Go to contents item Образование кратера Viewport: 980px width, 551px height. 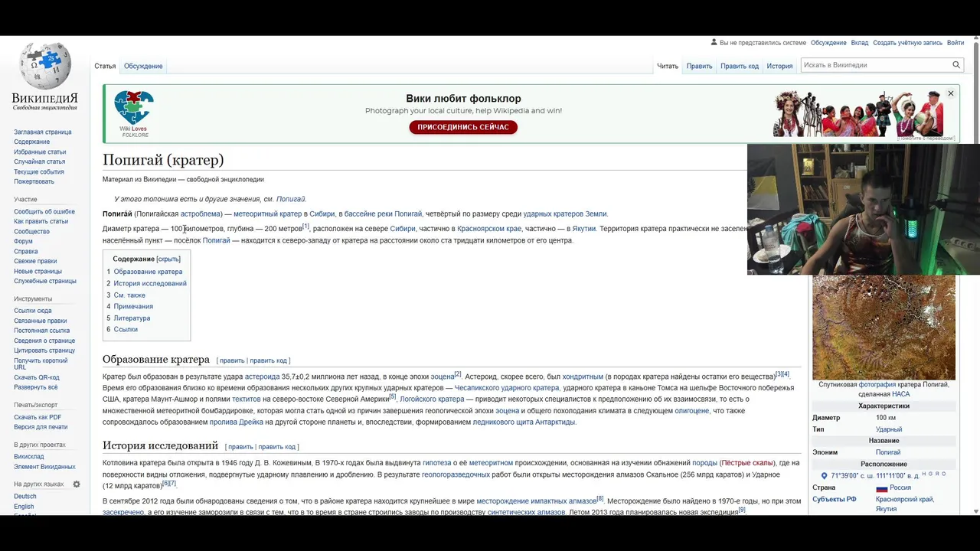click(148, 272)
